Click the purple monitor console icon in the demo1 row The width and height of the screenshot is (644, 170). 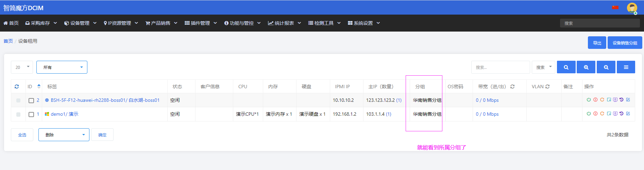pos(615,114)
